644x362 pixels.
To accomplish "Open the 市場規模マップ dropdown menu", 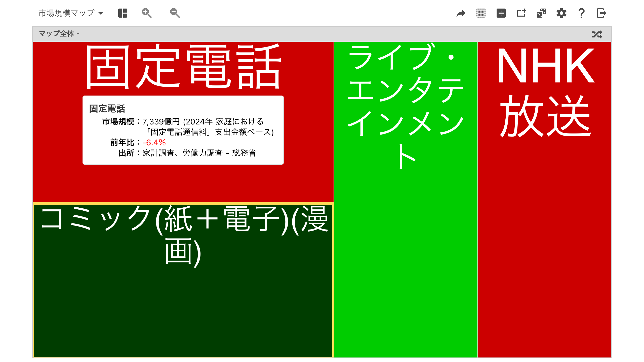I will tap(71, 13).
